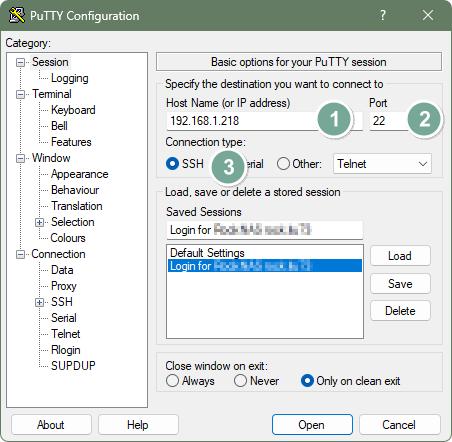The image size is (452, 442).
Task: Expand the SSH tree node
Action: 40,302
